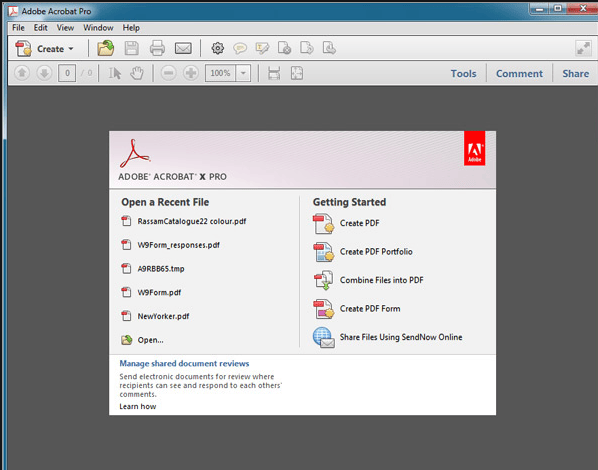
Task: Click the zoom out minus button
Action: click(168, 73)
